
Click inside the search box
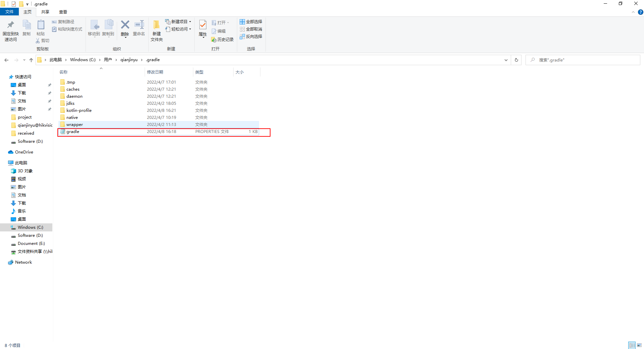(x=571, y=60)
